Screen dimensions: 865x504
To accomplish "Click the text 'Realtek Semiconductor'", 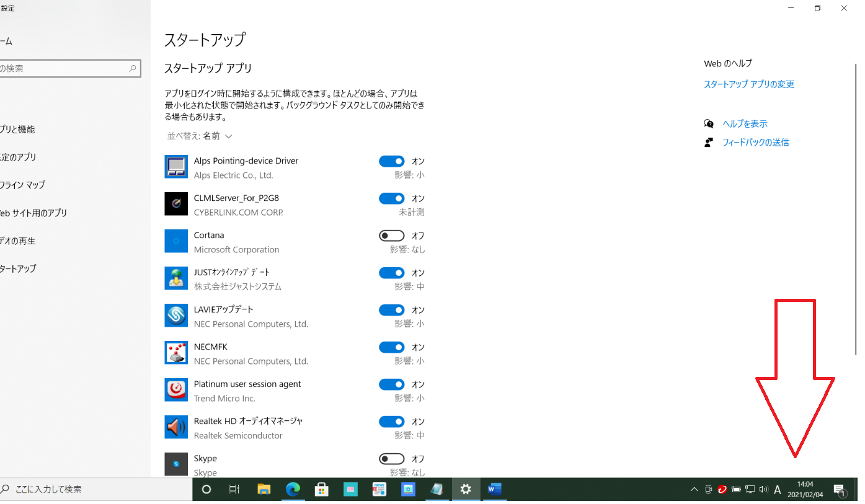I will [x=238, y=436].
